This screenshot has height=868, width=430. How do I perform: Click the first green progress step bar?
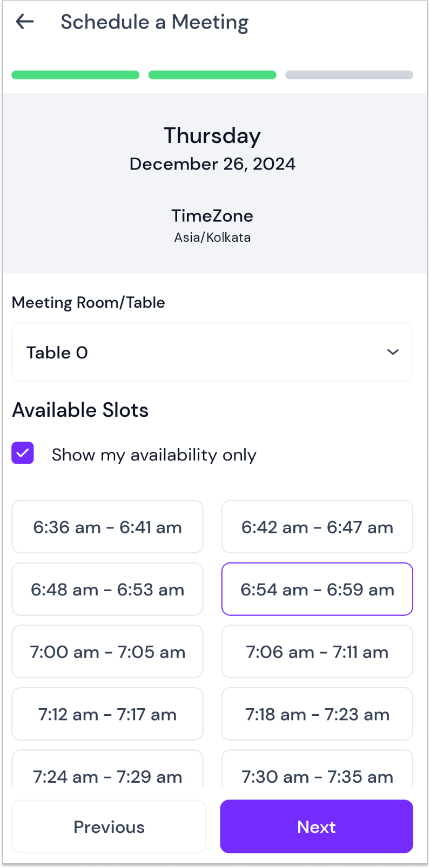(76, 75)
